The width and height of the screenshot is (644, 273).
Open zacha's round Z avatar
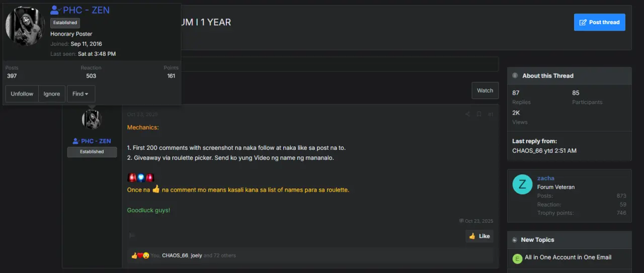tap(522, 184)
